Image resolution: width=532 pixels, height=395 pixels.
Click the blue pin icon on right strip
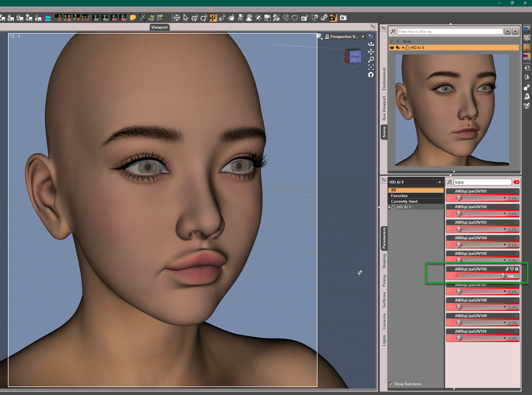pos(527,29)
